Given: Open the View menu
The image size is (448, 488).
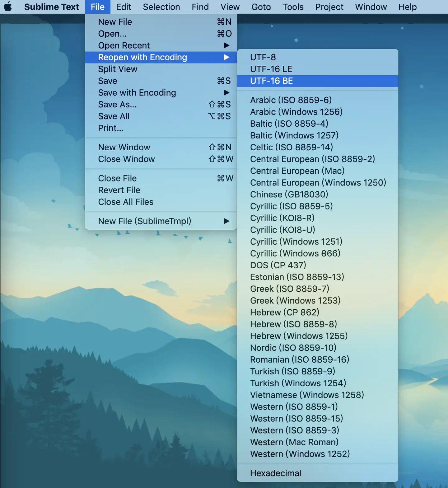Looking at the screenshot, I should tap(230, 7).
